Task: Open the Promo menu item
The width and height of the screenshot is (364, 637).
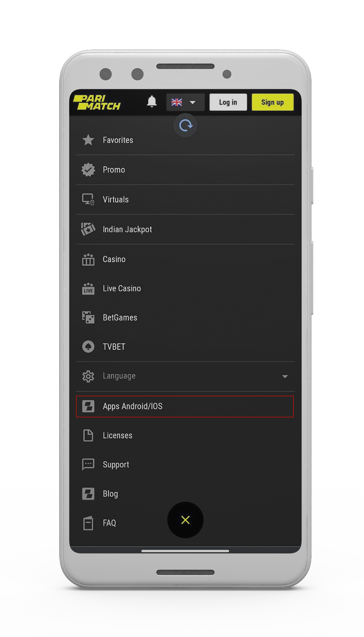Action: tap(185, 170)
